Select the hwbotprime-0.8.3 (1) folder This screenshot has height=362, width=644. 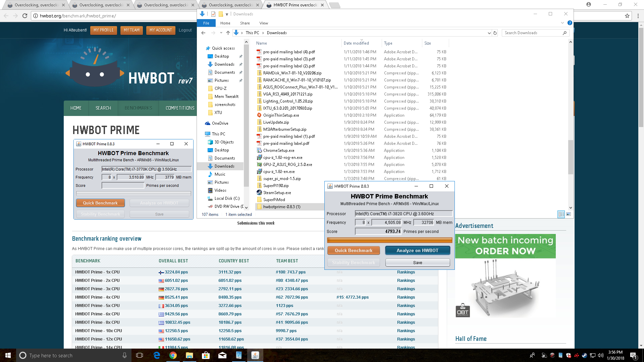point(281,207)
